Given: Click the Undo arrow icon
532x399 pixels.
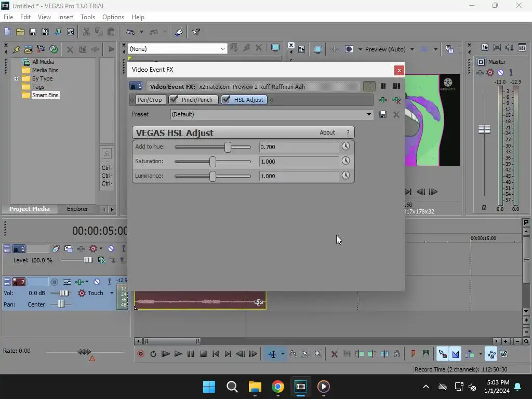Looking at the screenshot, I should (x=130, y=32).
